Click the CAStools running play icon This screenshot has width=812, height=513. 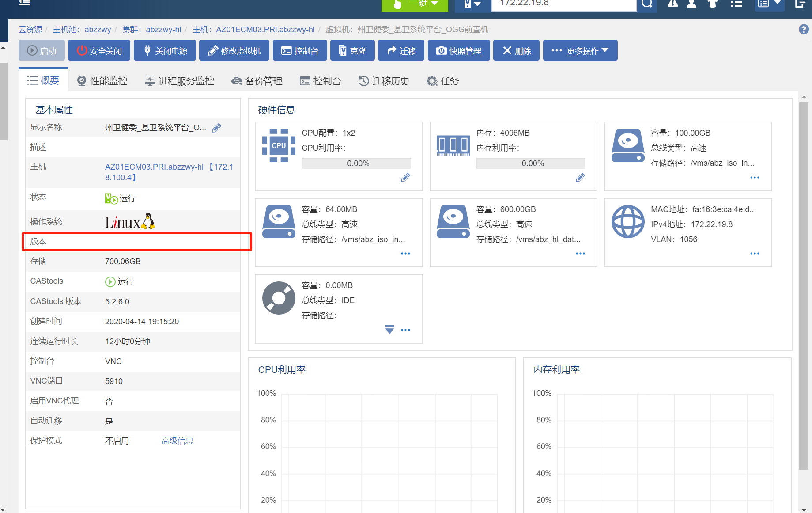[x=110, y=281]
